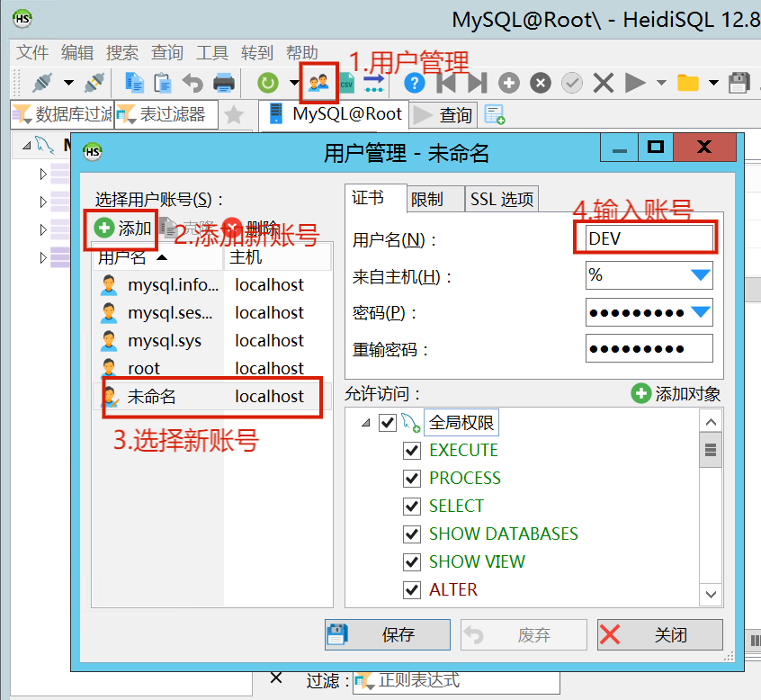Screen dimensions: 761x700
Task: Click the new query tab icon
Action: click(x=495, y=115)
